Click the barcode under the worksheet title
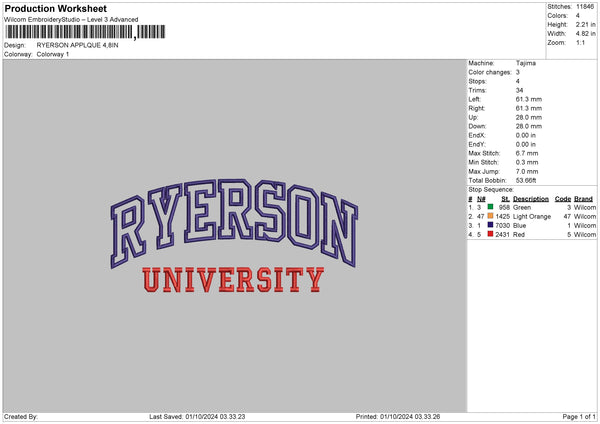Viewport: 600px width, 424px height. pyautogui.click(x=85, y=32)
